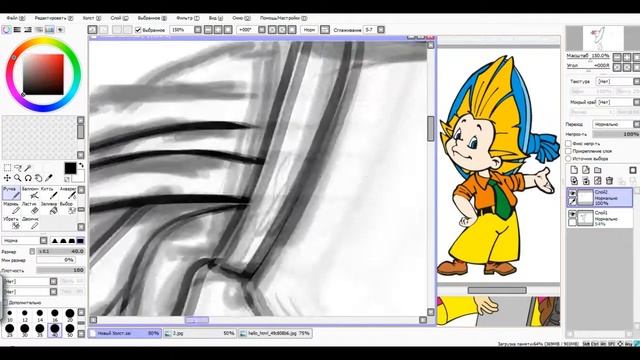The image size is (640, 360).
Task: Open the Окно menu
Action: pos(241,18)
